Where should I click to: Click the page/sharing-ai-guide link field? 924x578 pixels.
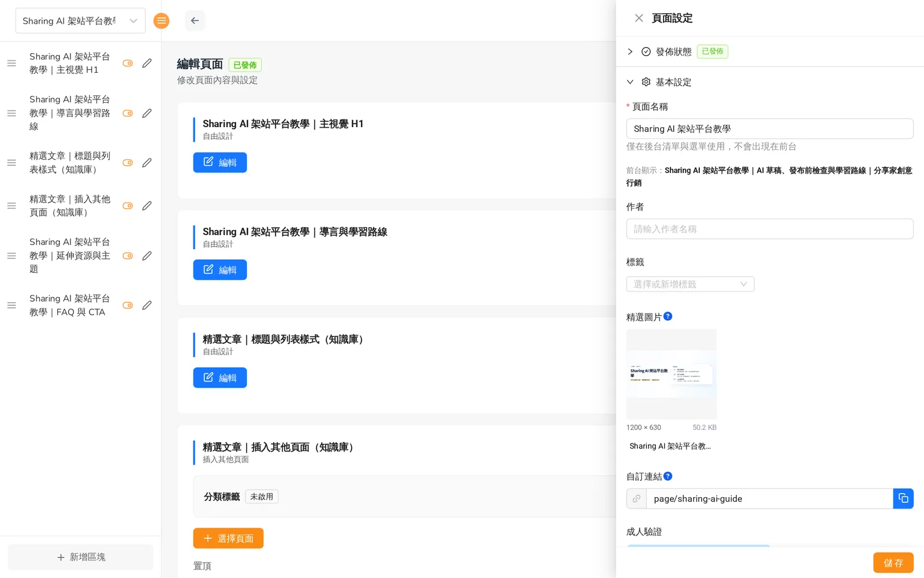click(x=770, y=498)
